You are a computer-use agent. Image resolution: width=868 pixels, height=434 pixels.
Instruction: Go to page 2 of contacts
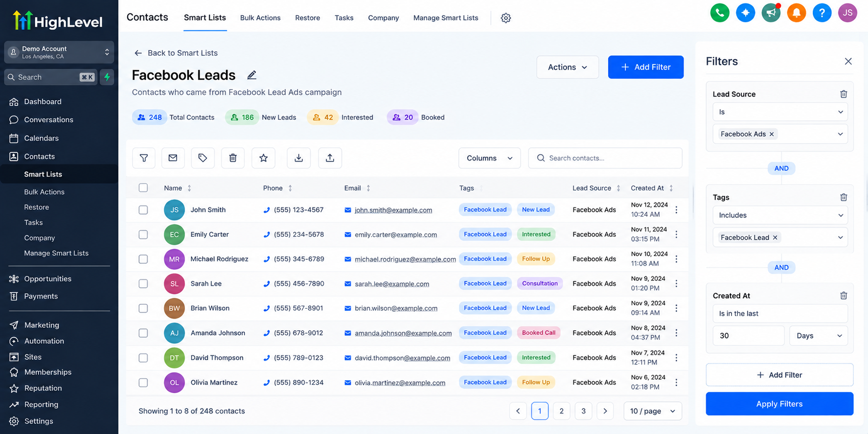[x=561, y=411]
